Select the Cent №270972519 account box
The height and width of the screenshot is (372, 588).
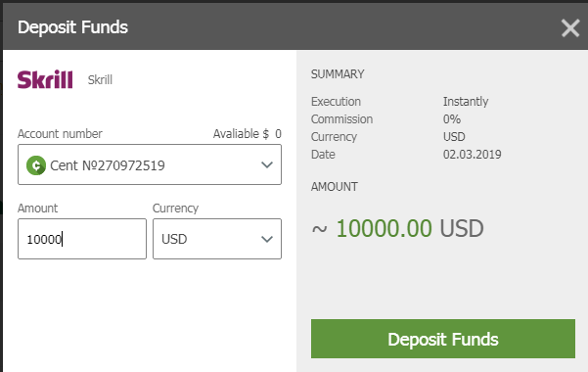[150, 164]
